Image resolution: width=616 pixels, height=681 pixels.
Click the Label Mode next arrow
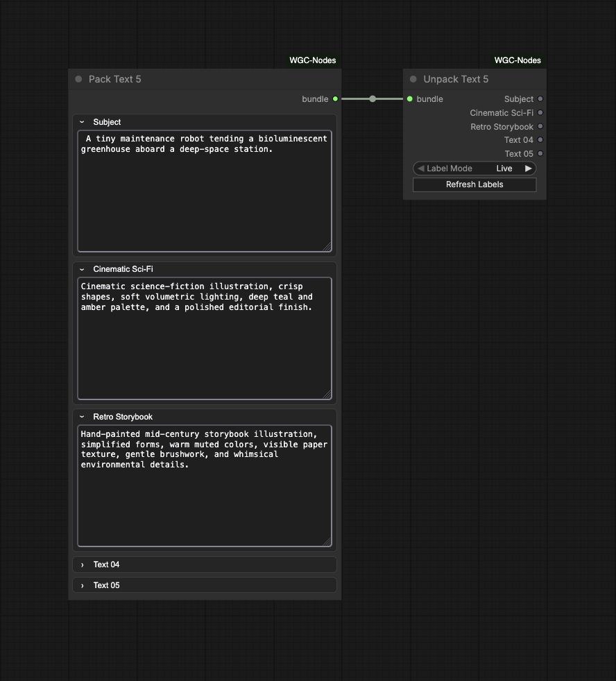click(x=529, y=169)
